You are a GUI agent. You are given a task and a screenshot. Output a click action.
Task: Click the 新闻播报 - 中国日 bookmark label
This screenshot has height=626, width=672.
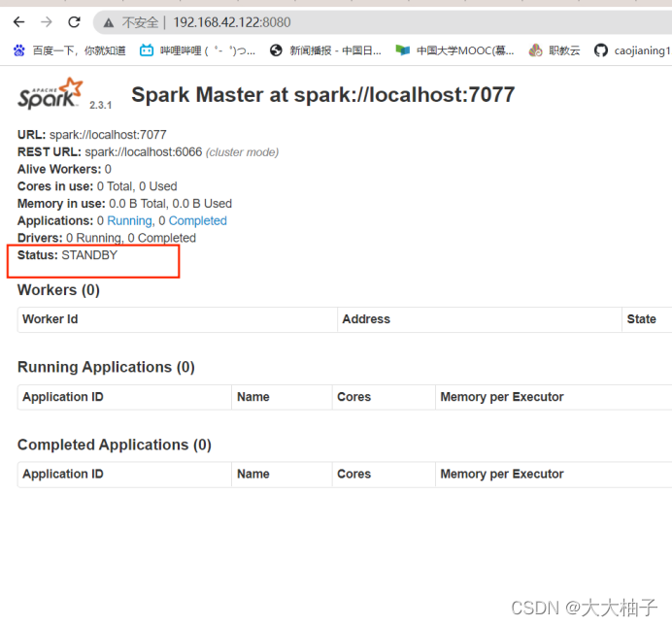pos(335,50)
